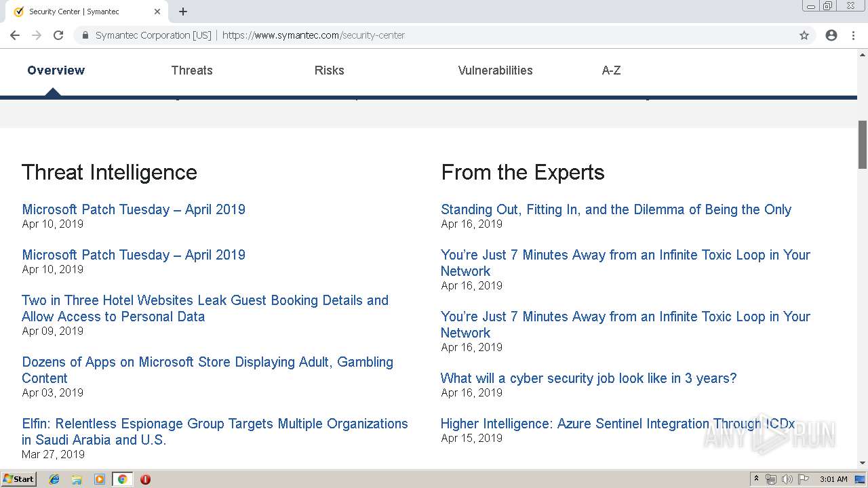
Task: Click the network tray icon
Action: tap(771, 479)
